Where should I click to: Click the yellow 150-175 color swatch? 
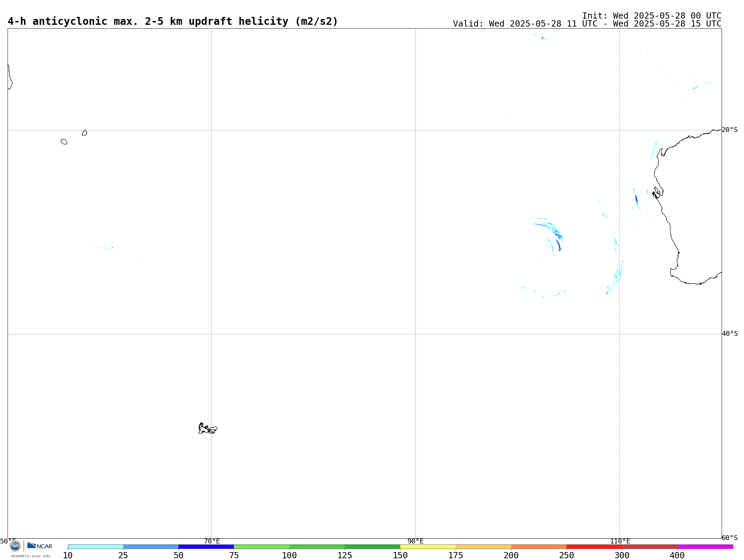[x=428, y=547]
